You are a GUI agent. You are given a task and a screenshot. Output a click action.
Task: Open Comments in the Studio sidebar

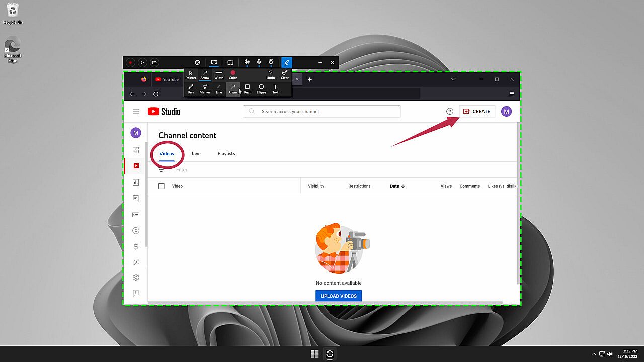(136, 199)
